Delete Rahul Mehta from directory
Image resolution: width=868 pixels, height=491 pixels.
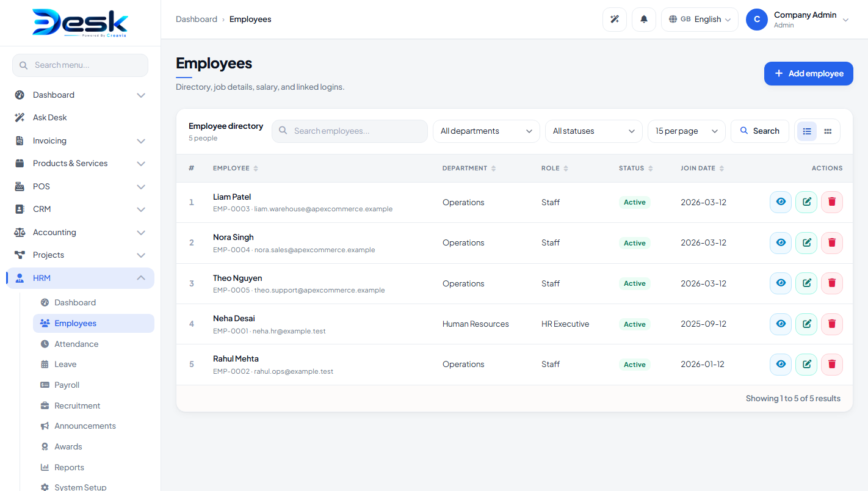pyautogui.click(x=832, y=364)
